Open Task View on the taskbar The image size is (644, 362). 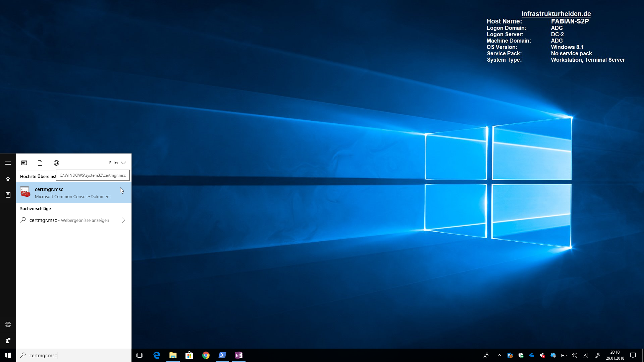click(x=140, y=355)
